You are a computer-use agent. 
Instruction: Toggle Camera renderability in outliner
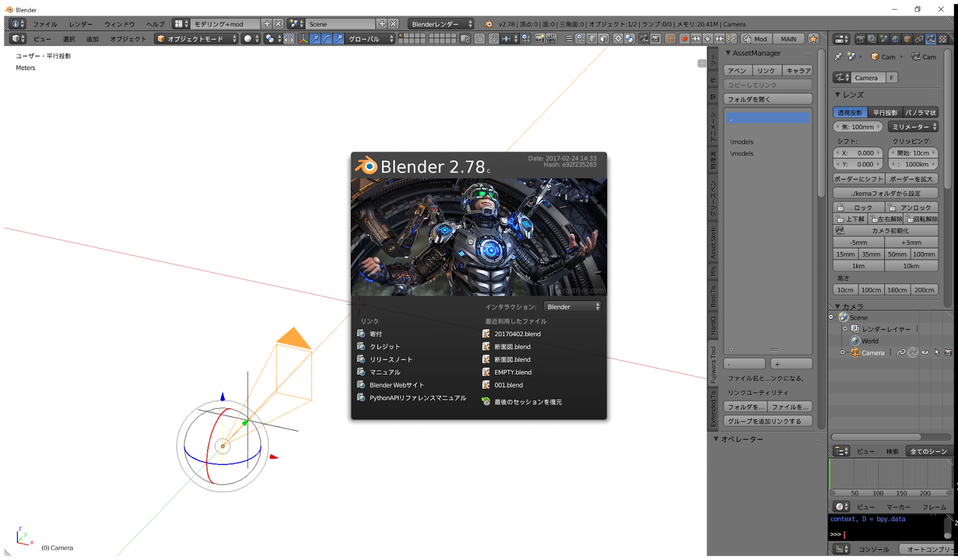tap(948, 353)
